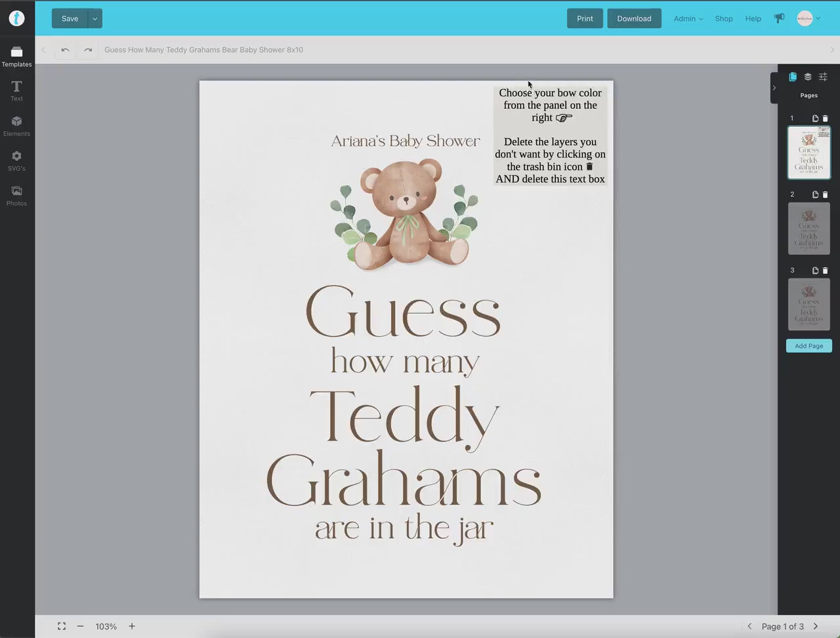
Task: Click the Save button
Action: pos(70,18)
